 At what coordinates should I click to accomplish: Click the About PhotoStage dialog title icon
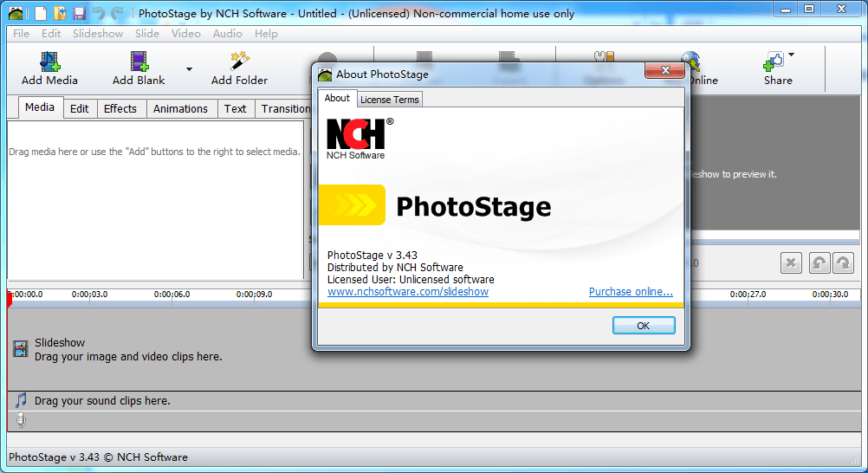[x=325, y=75]
